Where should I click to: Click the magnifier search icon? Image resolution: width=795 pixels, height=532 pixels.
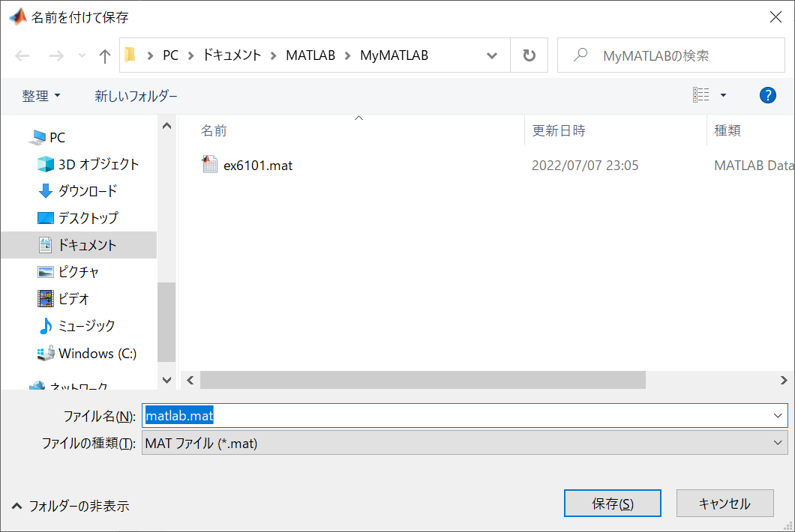pyautogui.click(x=580, y=55)
